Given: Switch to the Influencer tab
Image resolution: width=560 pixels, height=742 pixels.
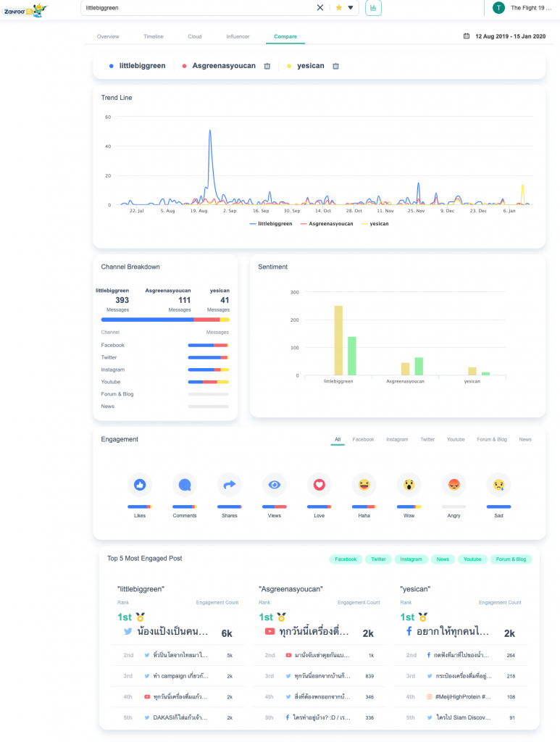Looking at the screenshot, I should pyautogui.click(x=238, y=36).
